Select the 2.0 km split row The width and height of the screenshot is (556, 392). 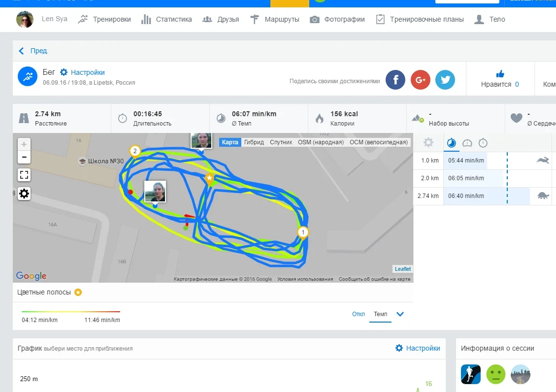(482, 178)
